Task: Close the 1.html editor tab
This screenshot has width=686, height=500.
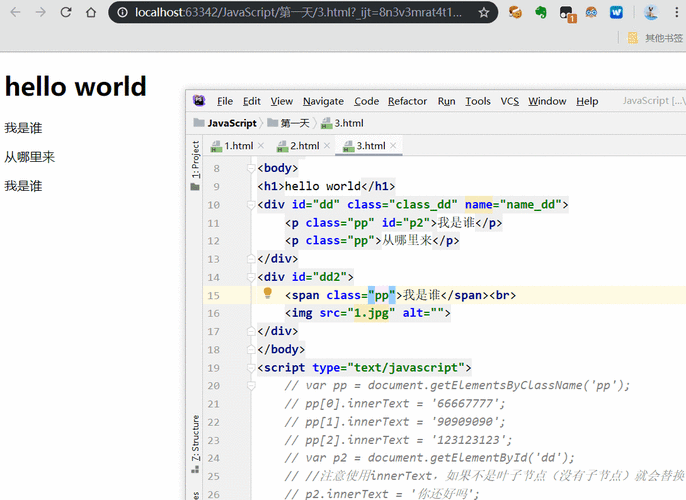Action: tap(261, 146)
